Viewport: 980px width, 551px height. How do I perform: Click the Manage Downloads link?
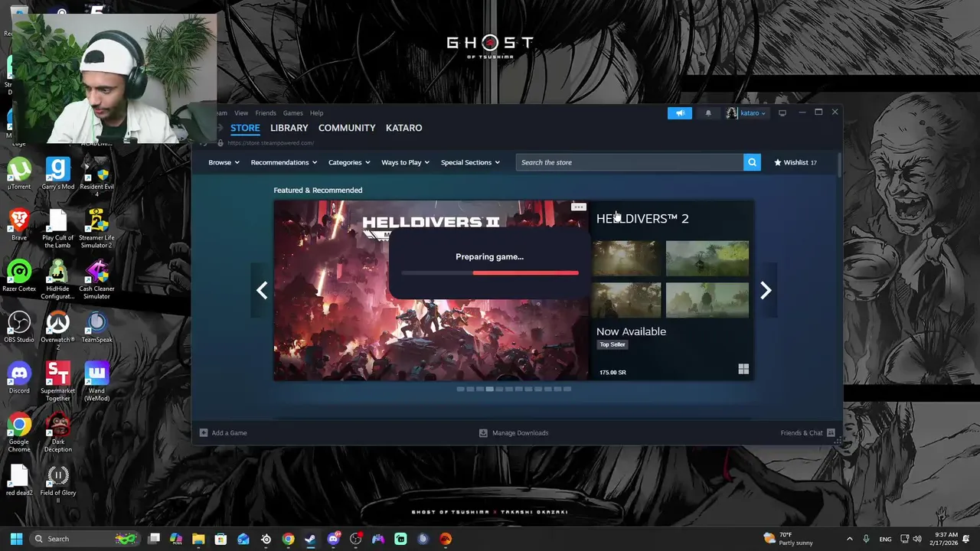pyautogui.click(x=520, y=433)
